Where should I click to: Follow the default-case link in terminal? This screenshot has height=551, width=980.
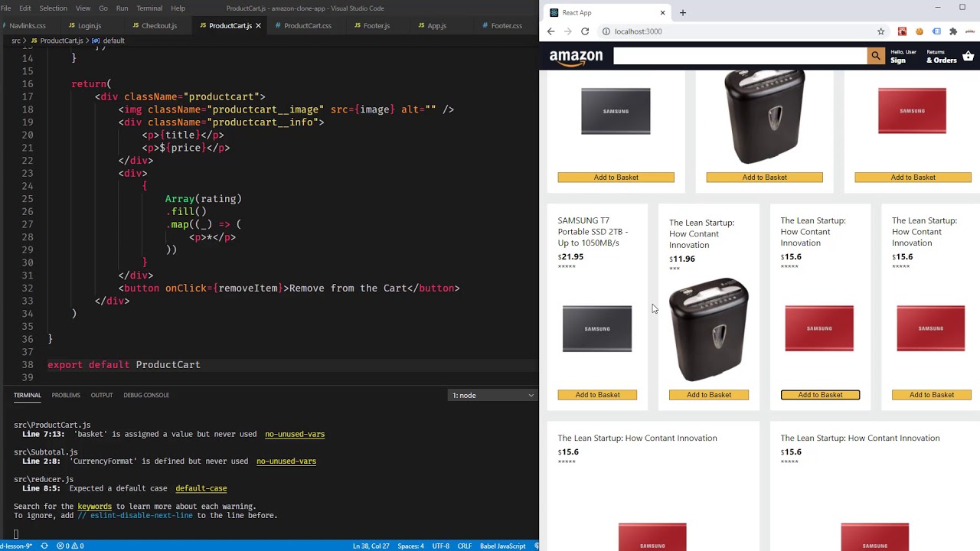[x=201, y=488]
